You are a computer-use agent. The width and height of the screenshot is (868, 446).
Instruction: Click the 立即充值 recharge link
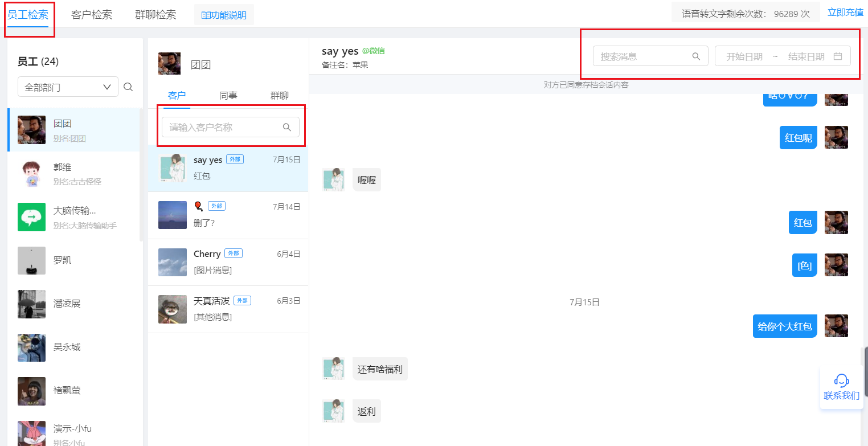[845, 13]
